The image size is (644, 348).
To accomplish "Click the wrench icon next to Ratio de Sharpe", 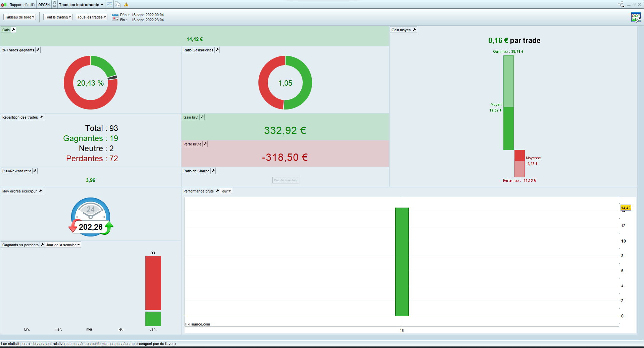I will [x=213, y=171].
